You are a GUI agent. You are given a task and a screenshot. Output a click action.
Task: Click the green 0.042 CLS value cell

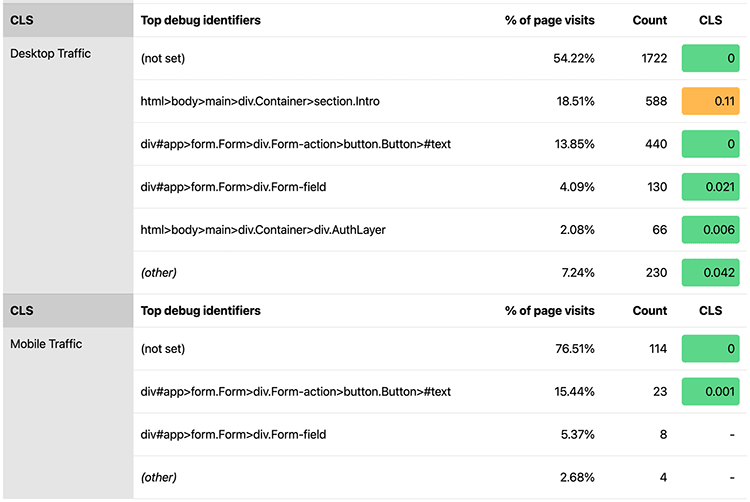coord(710,273)
